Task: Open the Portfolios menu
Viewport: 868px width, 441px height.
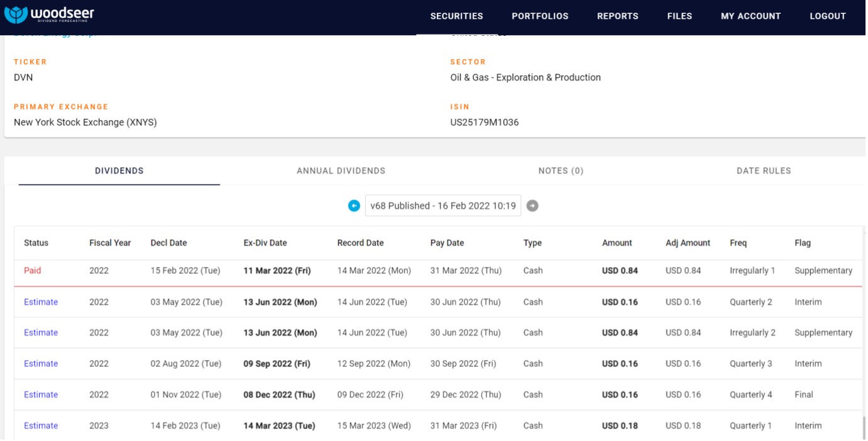Action: pos(540,16)
